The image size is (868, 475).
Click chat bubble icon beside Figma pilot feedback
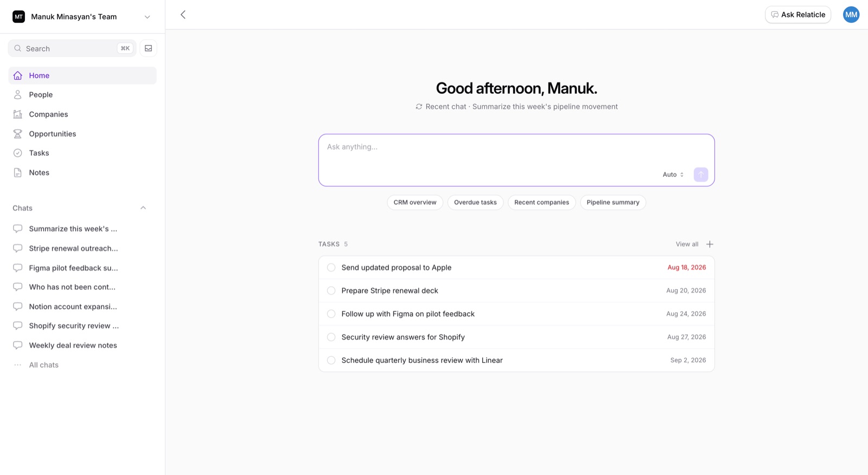[18, 268]
